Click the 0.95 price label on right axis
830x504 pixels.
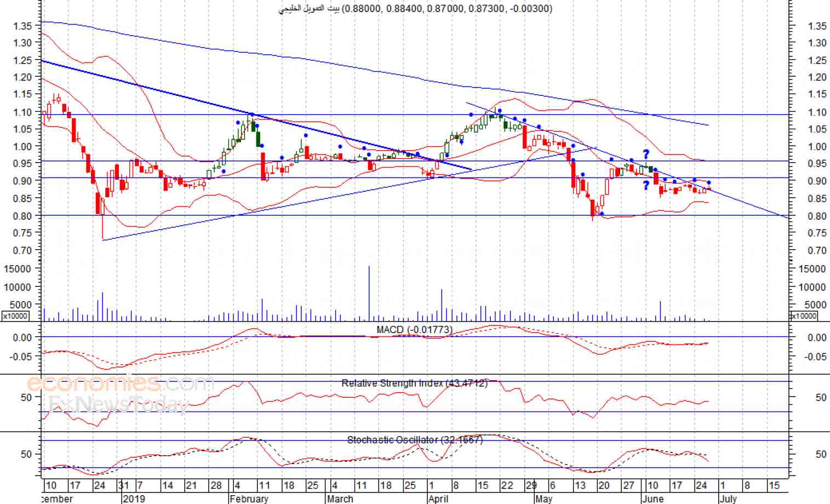[x=817, y=164]
